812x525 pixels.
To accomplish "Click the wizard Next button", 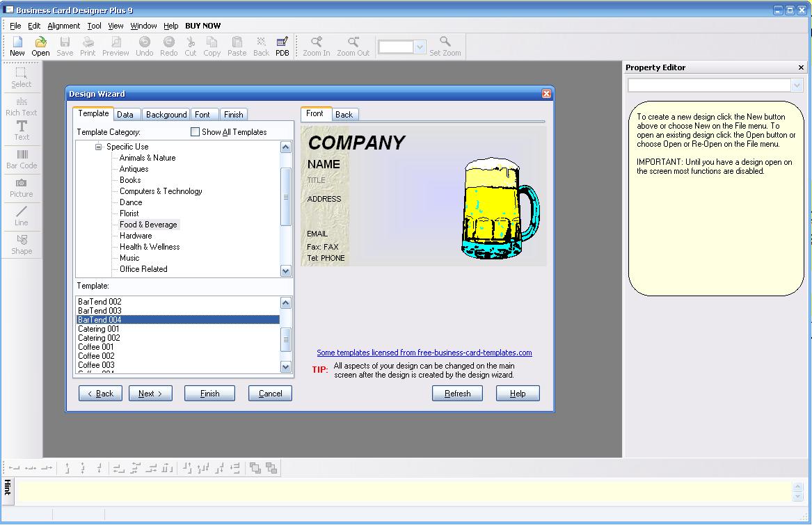I will click(150, 394).
